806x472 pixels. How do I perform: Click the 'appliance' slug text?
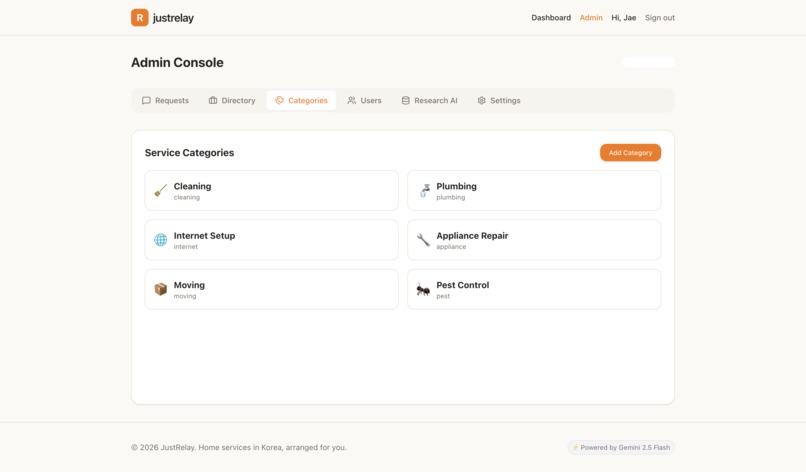[x=451, y=247]
